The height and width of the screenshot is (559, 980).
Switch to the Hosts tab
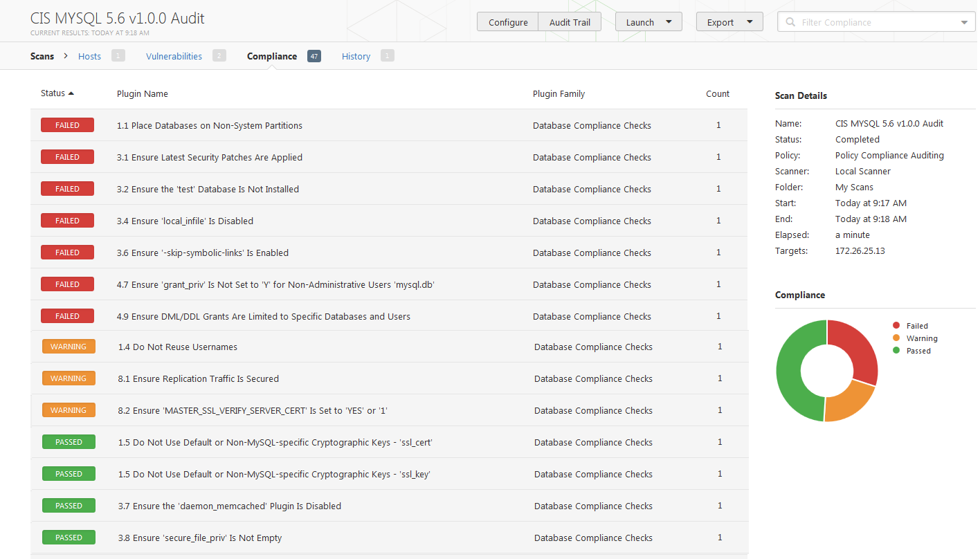pos(89,56)
